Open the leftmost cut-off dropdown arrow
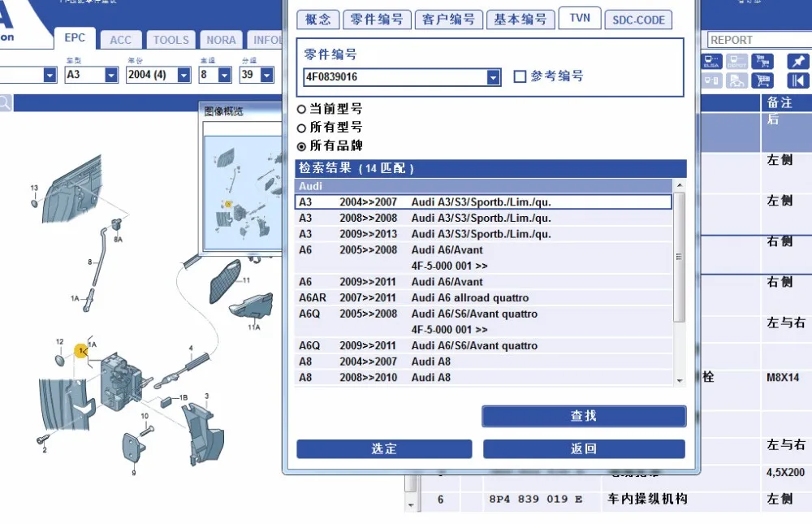 click(x=50, y=76)
